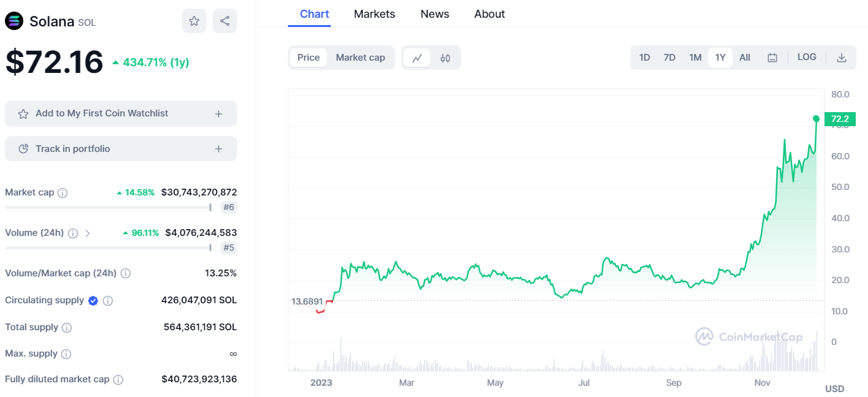Set chart range to 1M

(x=695, y=58)
